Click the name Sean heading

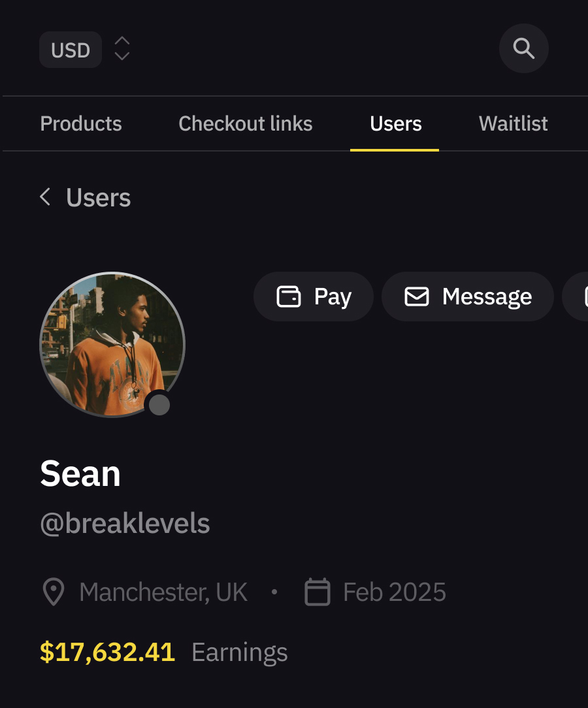[80, 474]
